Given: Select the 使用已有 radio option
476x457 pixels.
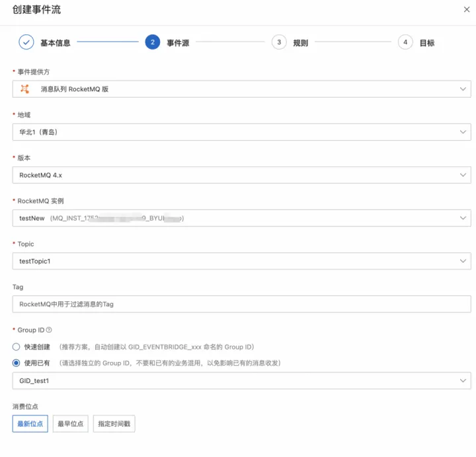Looking at the screenshot, I should (16, 363).
